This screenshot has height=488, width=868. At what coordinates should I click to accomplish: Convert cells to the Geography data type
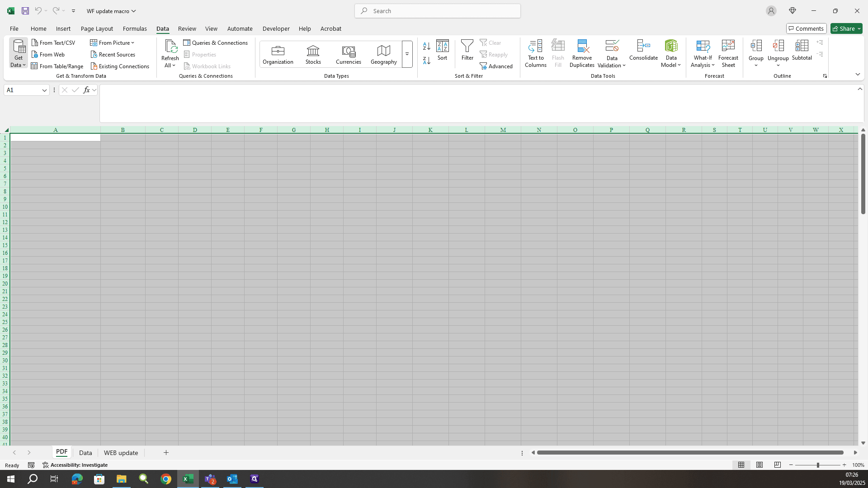tap(384, 55)
